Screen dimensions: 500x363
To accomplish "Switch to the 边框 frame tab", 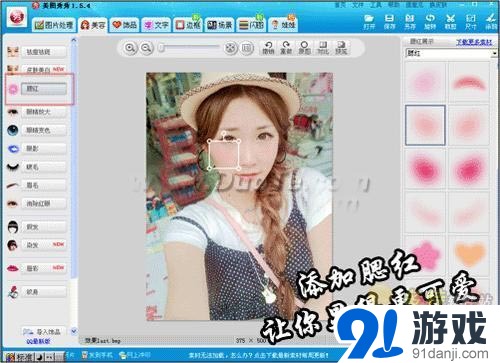I will [188, 25].
